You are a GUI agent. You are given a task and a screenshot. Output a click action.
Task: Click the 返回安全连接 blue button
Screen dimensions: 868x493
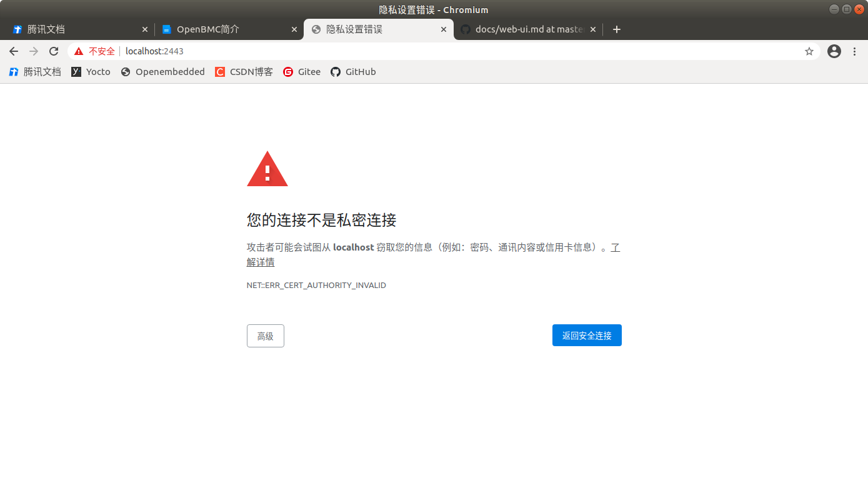click(586, 335)
